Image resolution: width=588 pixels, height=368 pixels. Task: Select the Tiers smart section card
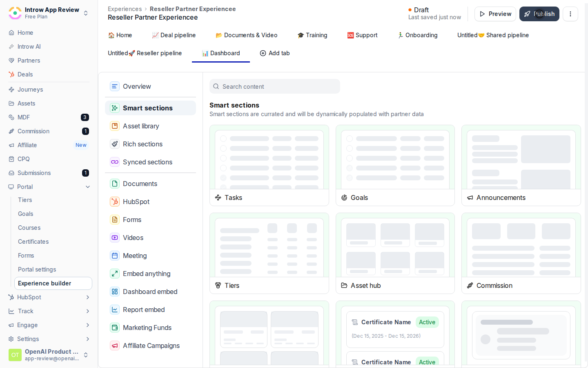[269, 253]
